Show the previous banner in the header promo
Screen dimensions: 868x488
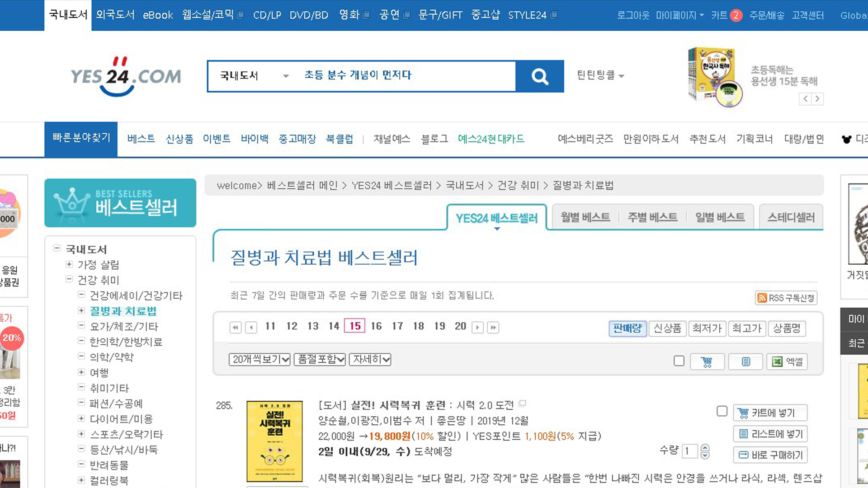tap(805, 99)
